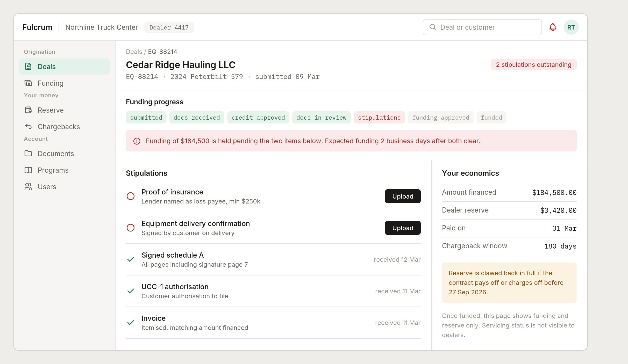The width and height of the screenshot is (628, 364).
Task: Click the $184,500.00 amount financed value
Action: [554, 193]
